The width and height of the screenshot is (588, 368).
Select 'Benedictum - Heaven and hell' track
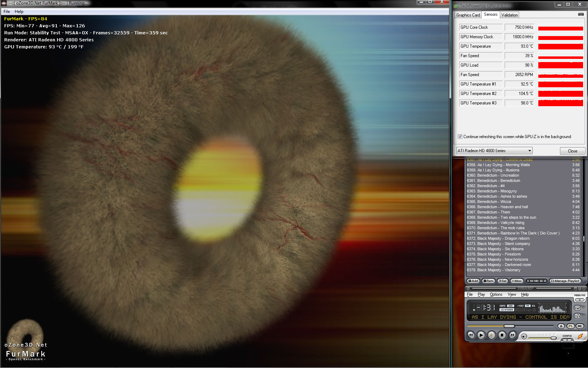pyautogui.click(x=523, y=207)
